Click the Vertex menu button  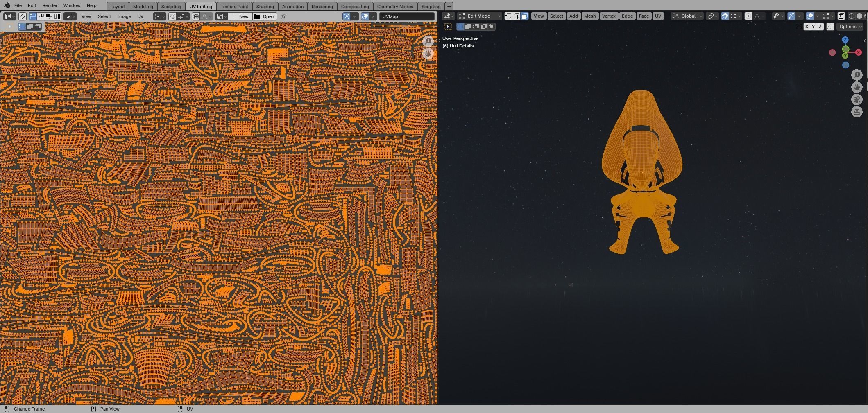[x=609, y=16]
